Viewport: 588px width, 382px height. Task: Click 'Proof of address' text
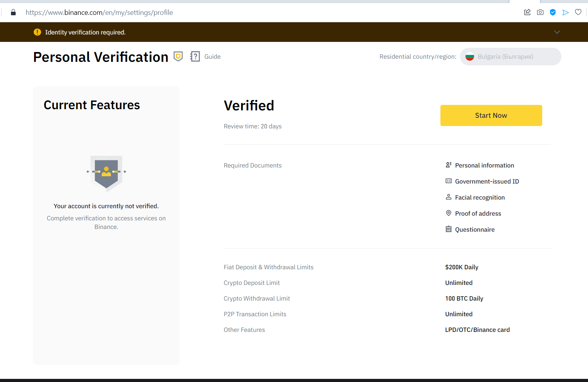[x=478, y=214]
